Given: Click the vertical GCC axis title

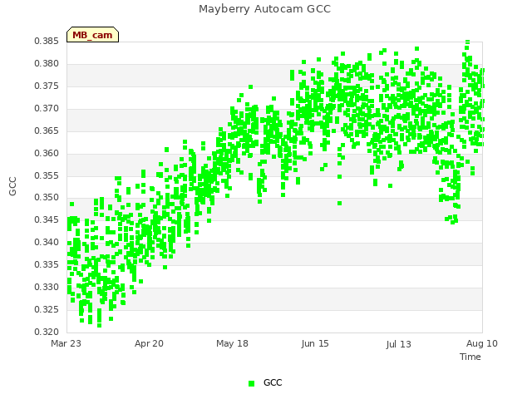Looking at the screenshot, I should (12, 186).
